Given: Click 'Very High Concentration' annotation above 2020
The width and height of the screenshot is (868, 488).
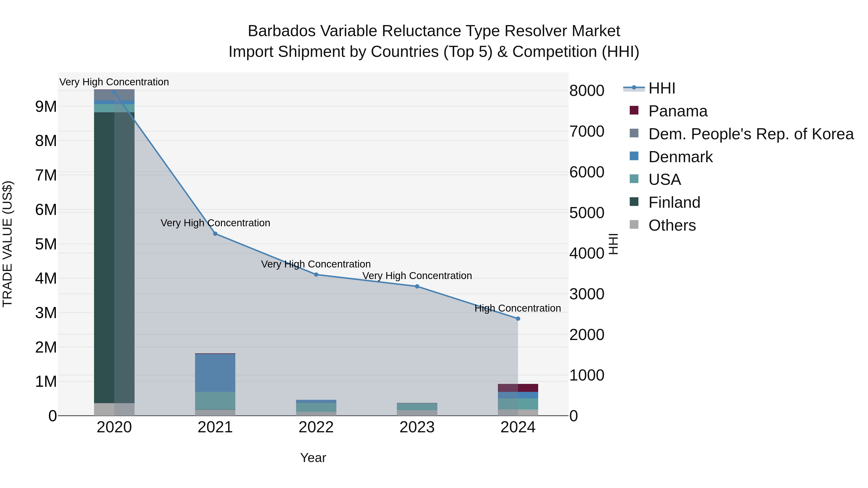Looking at the screenshot, I should [x=114, y=82].
